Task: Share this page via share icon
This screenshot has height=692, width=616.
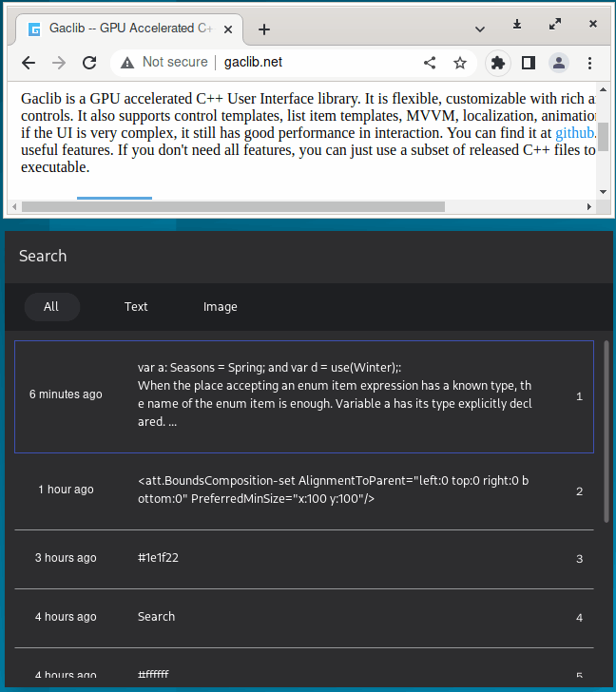Action: coord(430,63)
